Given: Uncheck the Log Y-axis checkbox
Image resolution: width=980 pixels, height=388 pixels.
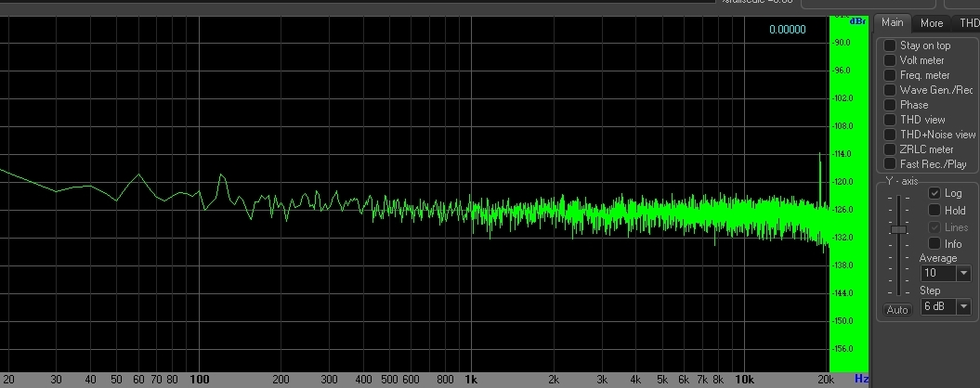Looking at the screenshot, I should [934, 193].
